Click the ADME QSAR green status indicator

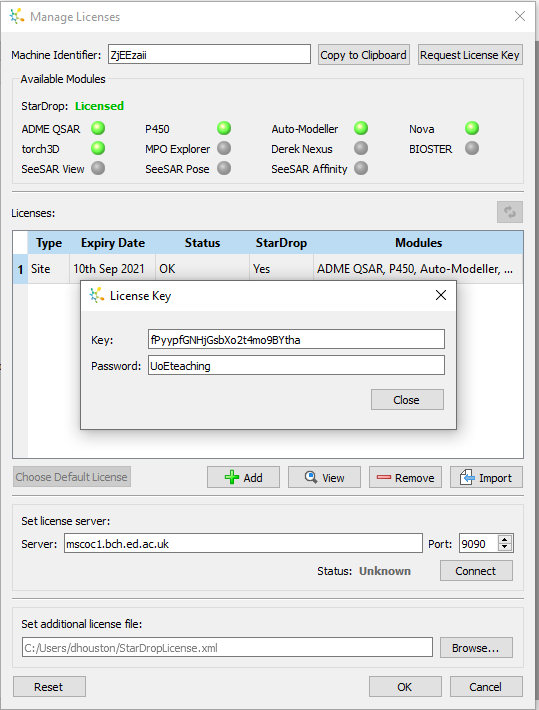98,129
